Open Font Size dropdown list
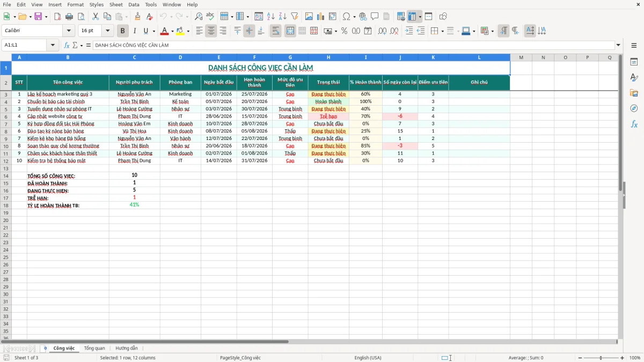644x362 pixels. [107, 31]
